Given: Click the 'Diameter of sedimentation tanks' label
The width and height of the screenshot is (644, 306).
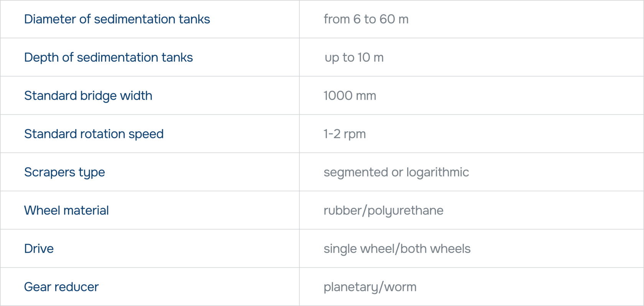Looking at the screenshot, I should (x=117, y=19).
